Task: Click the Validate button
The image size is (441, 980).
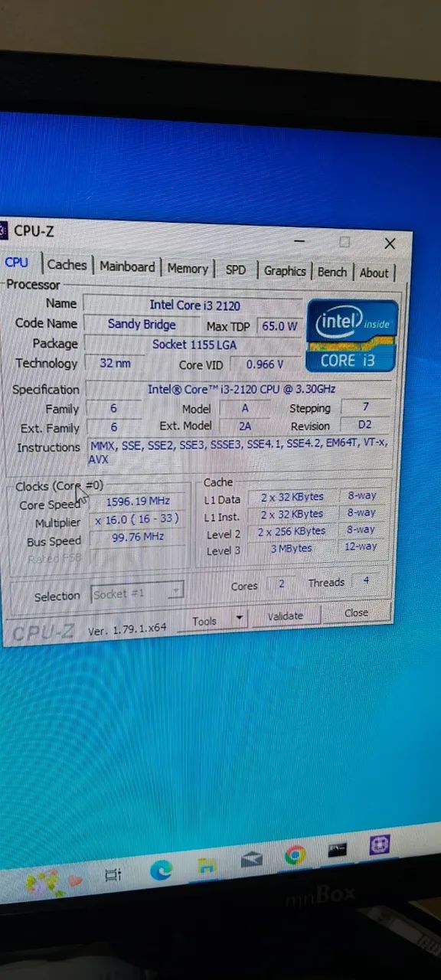Action: click(286, 616)
